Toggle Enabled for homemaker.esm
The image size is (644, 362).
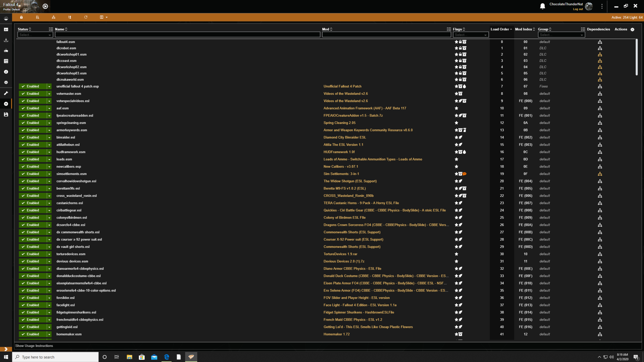coord(33,334)
